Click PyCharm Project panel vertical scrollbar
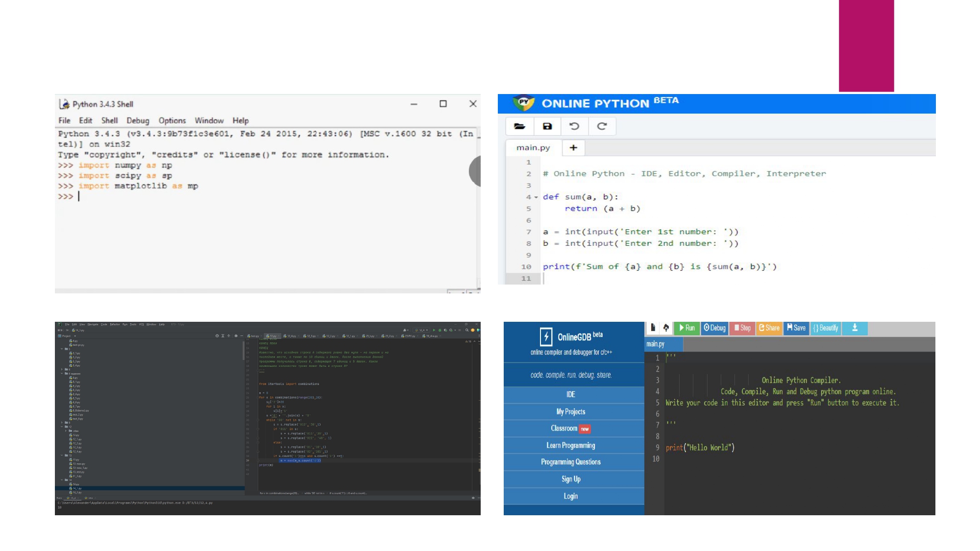Screen dimensions: 980x551 (244, 350)
